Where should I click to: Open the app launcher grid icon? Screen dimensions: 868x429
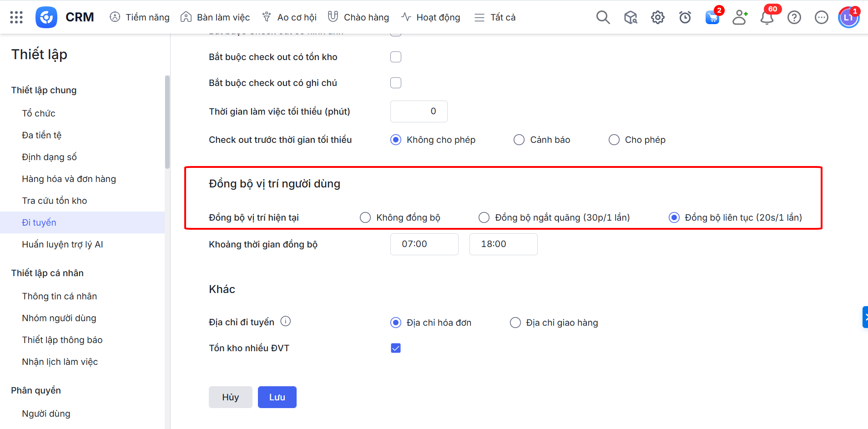coord(16,17)
